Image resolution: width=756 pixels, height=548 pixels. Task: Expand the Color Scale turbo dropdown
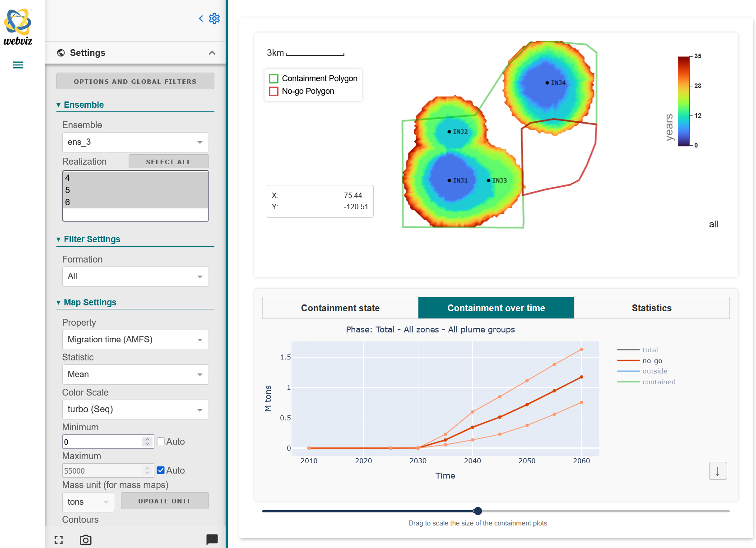(135, 410)
